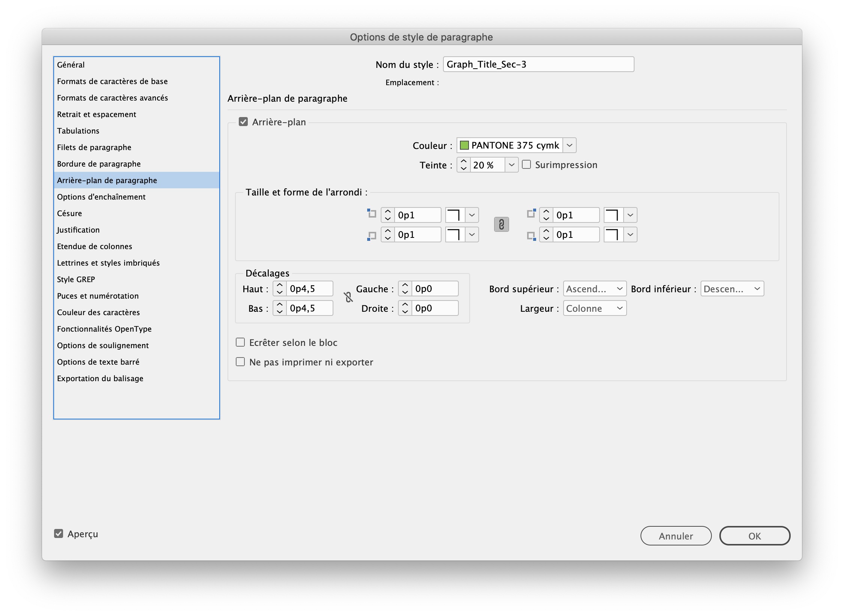Select the top-left corner indicator icon
This screenshot has width=844, height=616.
click(371, 213)
